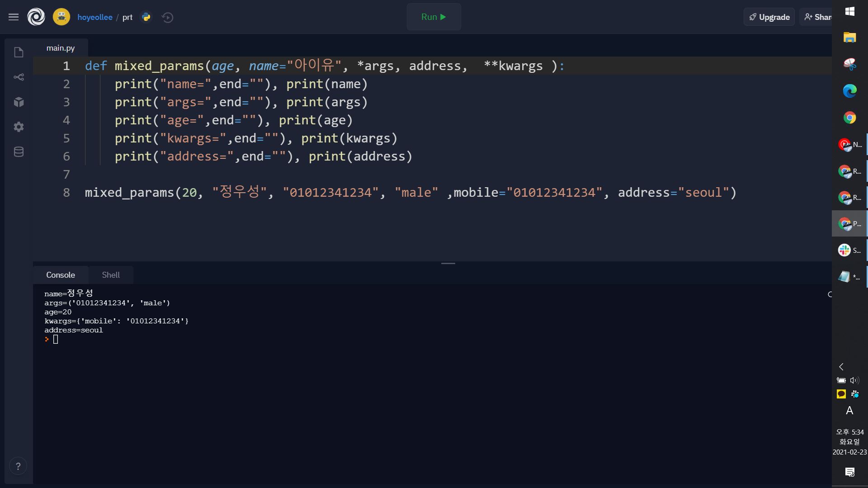The height and width of the screenshot is (488, 868).
Task: Run the program
Action: coord(434,17)
